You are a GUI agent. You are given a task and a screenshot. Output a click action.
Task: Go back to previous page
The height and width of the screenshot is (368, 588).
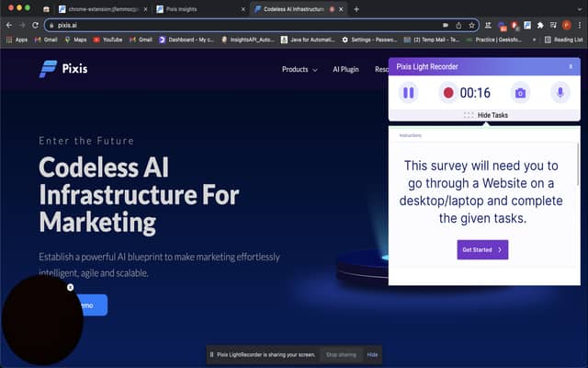click(x=9, y=25)
